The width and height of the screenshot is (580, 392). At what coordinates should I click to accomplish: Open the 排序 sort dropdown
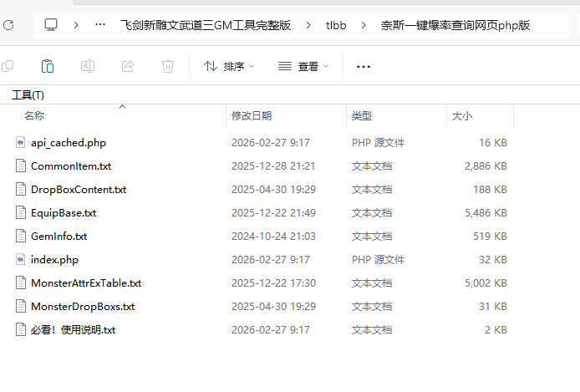229,66
